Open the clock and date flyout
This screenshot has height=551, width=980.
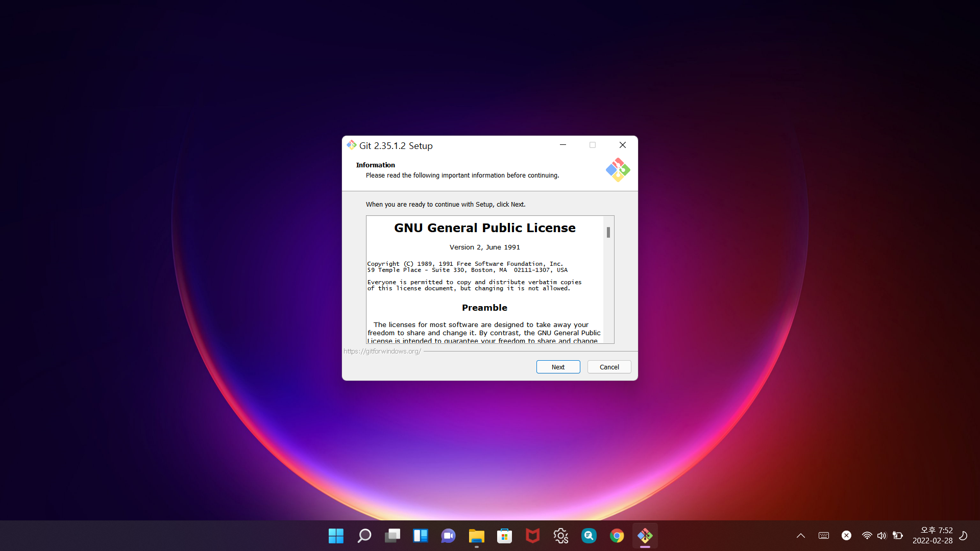click(932, 536)
